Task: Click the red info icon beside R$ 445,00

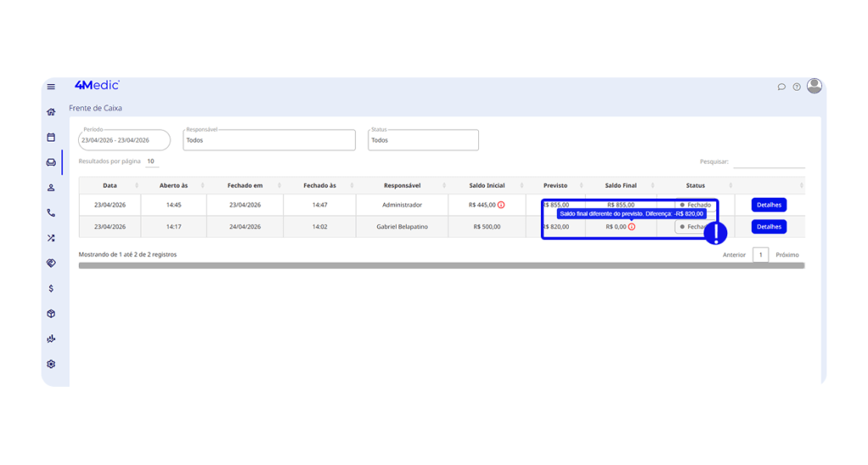Action: [x=501, y=204]
